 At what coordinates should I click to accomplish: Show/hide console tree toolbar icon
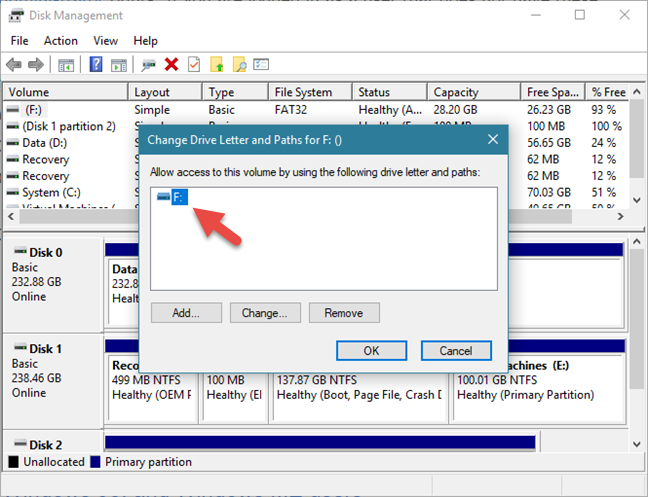[x=66, y=65]
